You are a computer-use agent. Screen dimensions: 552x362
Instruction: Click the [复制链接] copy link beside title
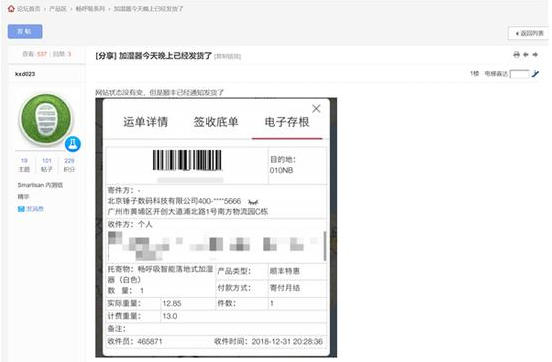pyautogui.click(x=227, y=56)
